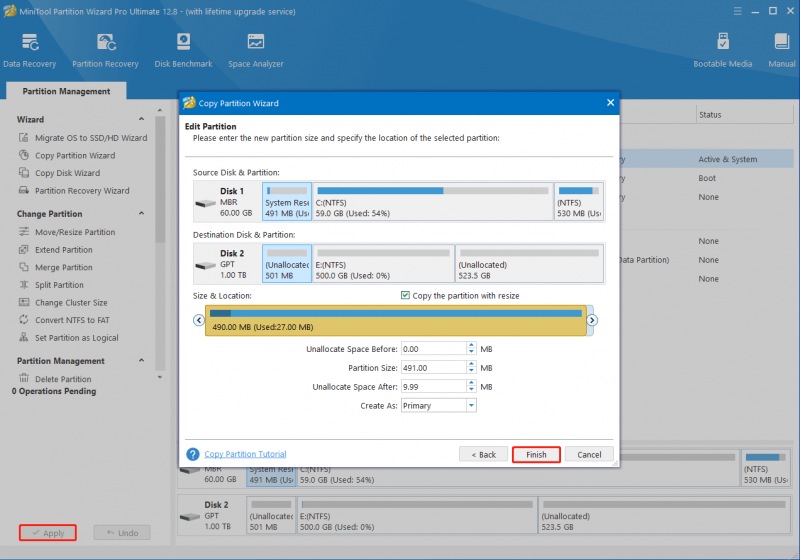Toggle Copy the partition with resize checkbox
This screenshot has width=800, height=560.
[405, 295]
